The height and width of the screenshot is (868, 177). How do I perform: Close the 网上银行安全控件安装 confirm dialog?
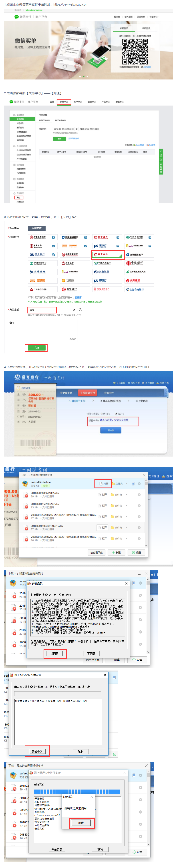tap(105, 675)
